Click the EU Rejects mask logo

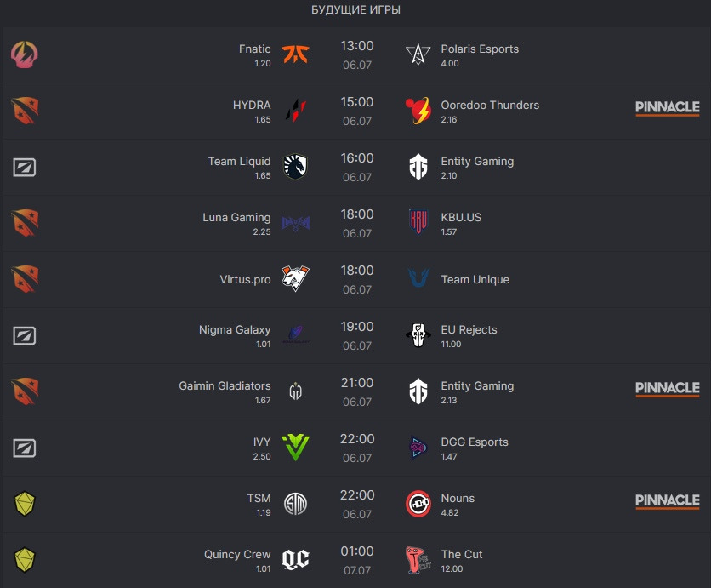418,335
